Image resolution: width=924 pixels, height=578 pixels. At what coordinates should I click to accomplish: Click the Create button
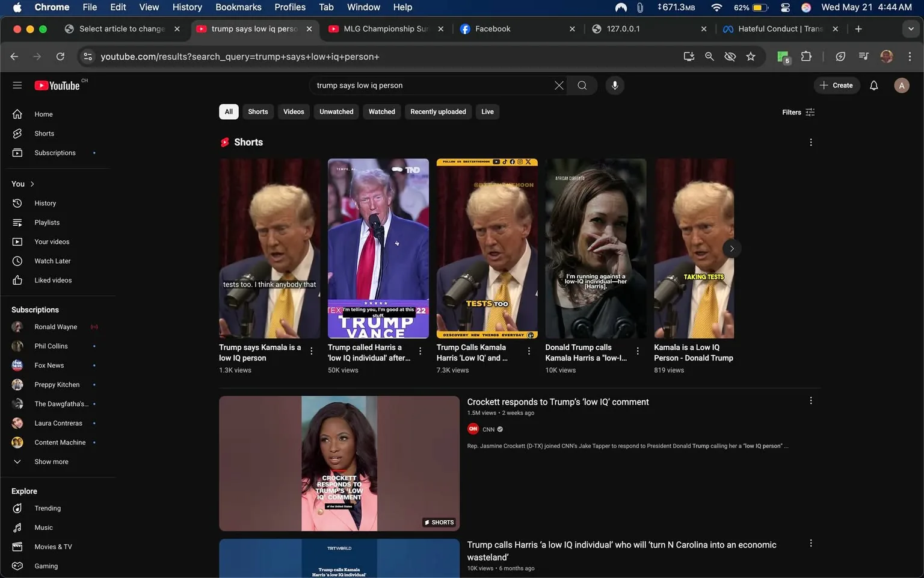pos(837,85)
